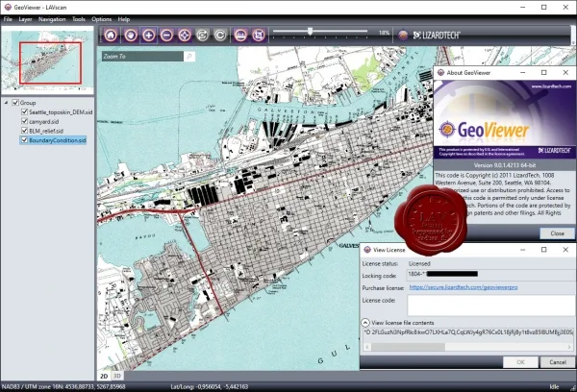Select the Zoom Out tool
Screen dimensions: 577x392
pyautogui.click(x=166, y=36)
